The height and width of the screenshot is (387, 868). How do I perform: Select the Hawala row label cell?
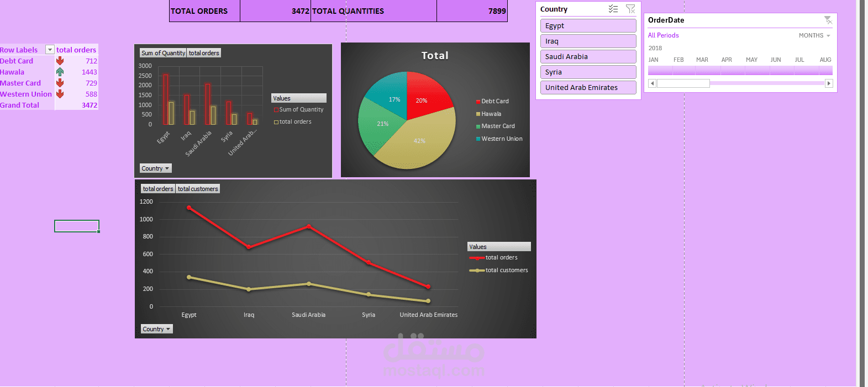27,72
